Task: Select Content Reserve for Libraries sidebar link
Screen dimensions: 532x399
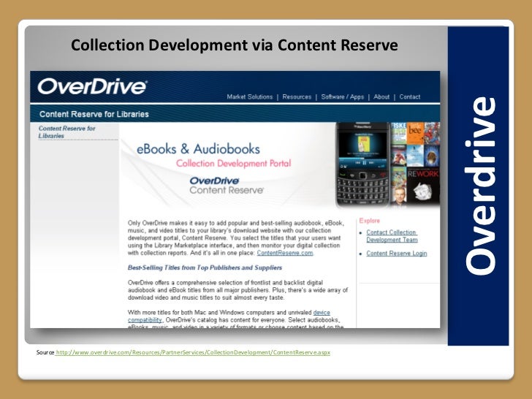Action: tap(66, 132)
